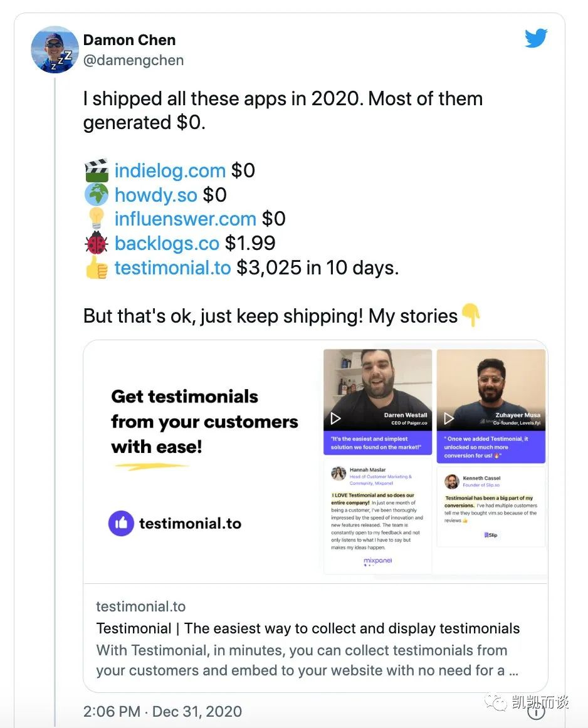Open the tweet timestamp Dec 31, 2020
The width and height of the screenshot is (588, 728).
(162, 712)
